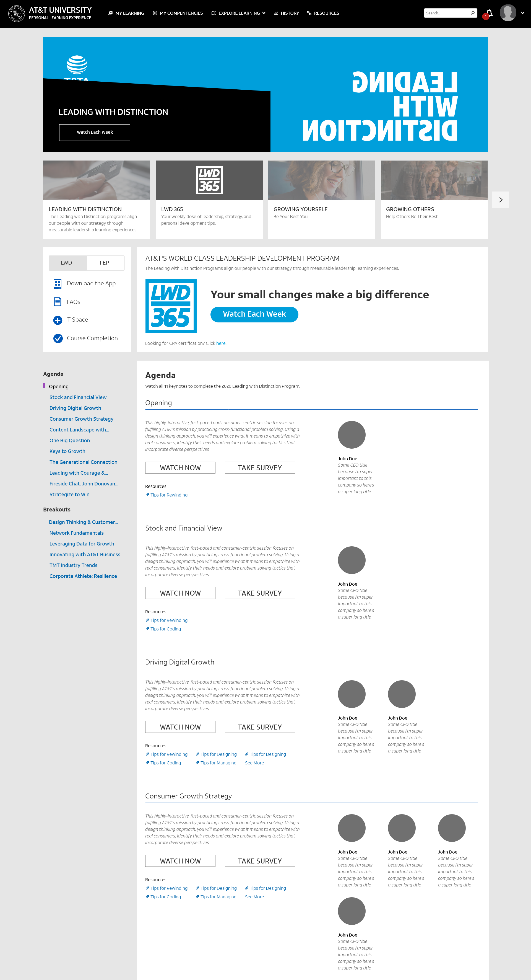The image size is (531, 980).
Task: Open The Generational Connection link
Action: [x=83, y=462]
